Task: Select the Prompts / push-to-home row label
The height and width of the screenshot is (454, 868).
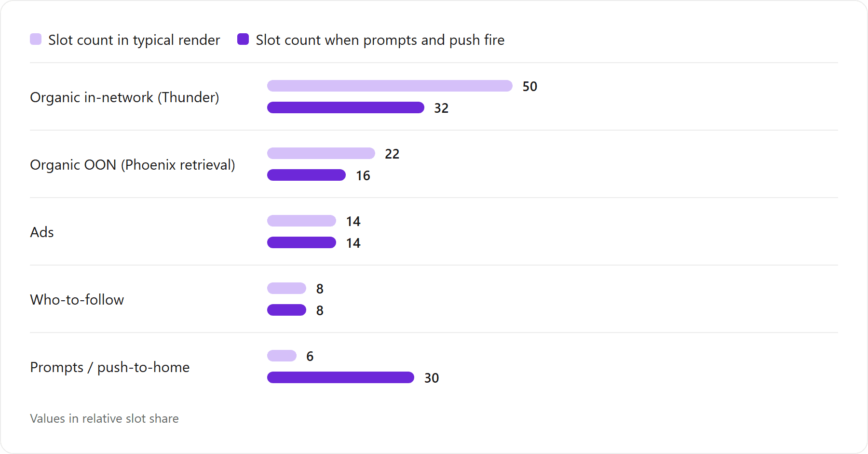Action: (x=110, y=367)
